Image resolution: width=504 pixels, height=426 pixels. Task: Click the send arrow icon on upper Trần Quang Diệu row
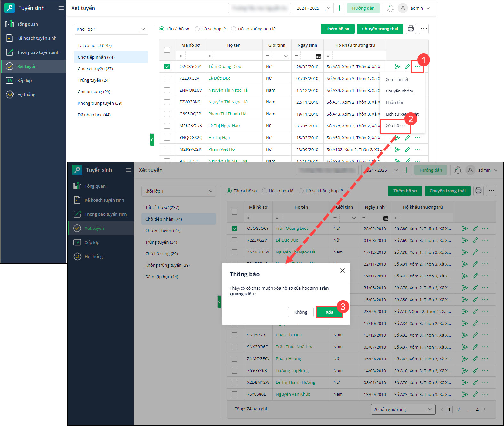[397, 67]
